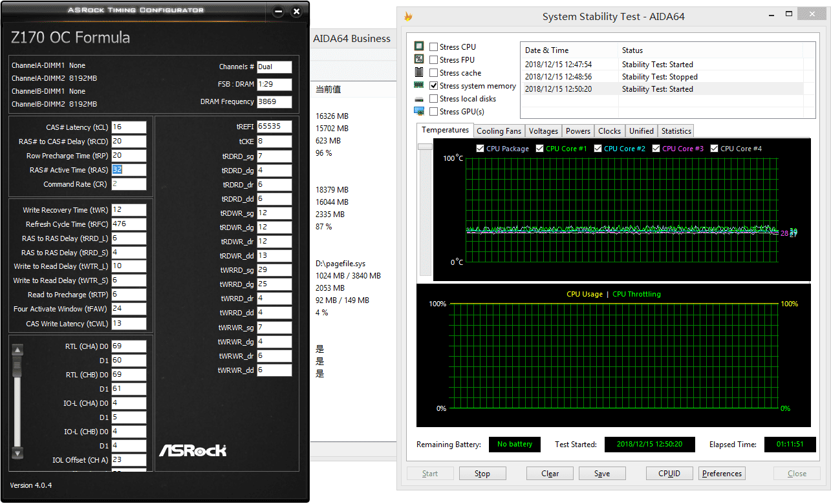Click the tCKE value field

[x=274, y=141]
